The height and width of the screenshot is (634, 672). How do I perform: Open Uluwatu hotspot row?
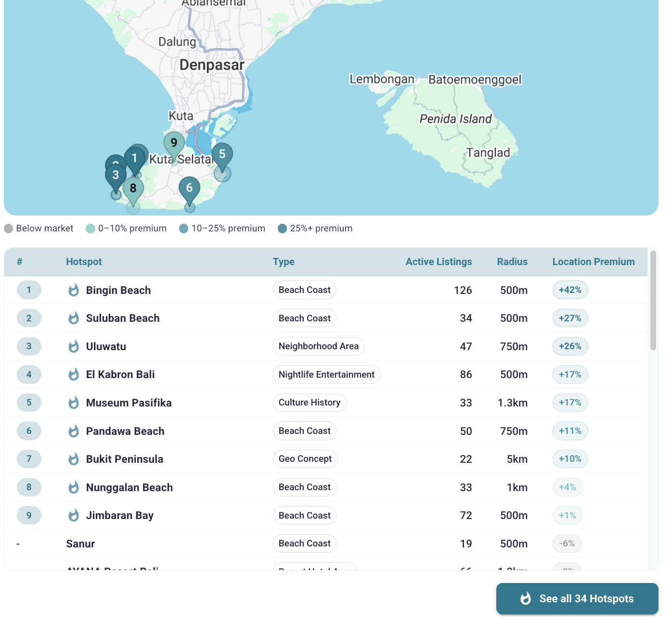(326, 346)
